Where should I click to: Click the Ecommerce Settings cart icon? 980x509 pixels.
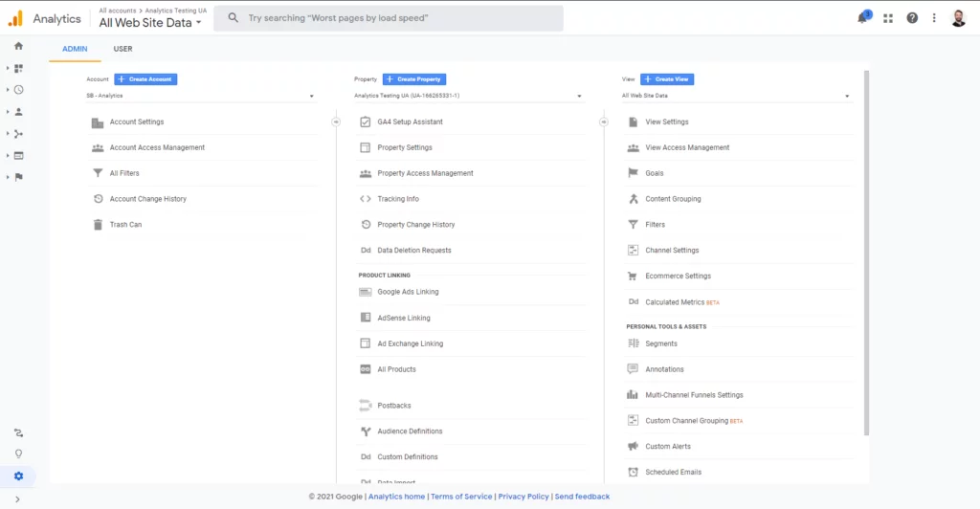coord(634,276)
